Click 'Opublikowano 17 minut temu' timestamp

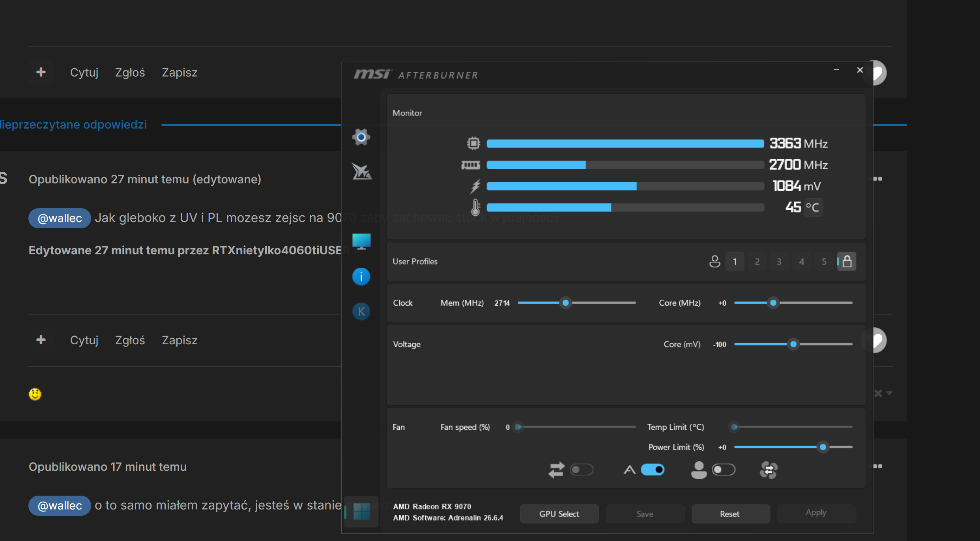(x=108, y=467)
